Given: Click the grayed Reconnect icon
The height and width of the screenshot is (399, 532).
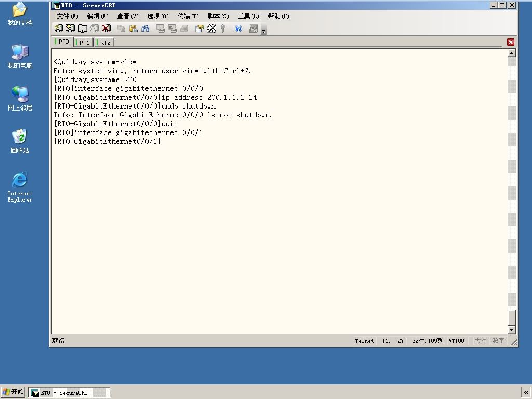Looking at the screenshot, I should [95, 29].
